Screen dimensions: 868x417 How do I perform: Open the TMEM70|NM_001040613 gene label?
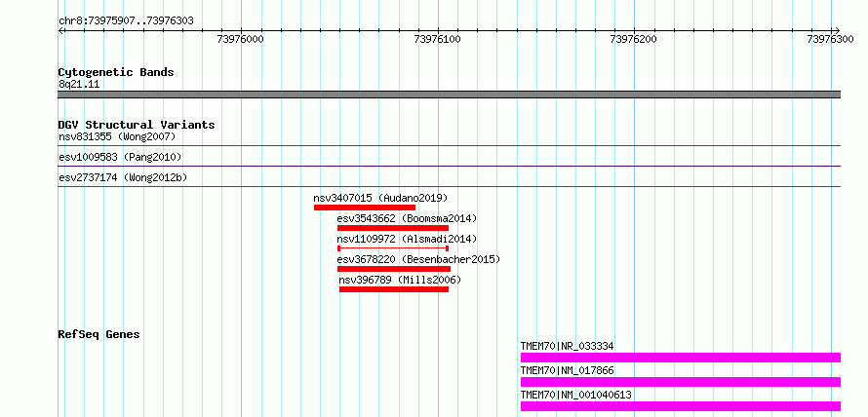pos(575,395)
